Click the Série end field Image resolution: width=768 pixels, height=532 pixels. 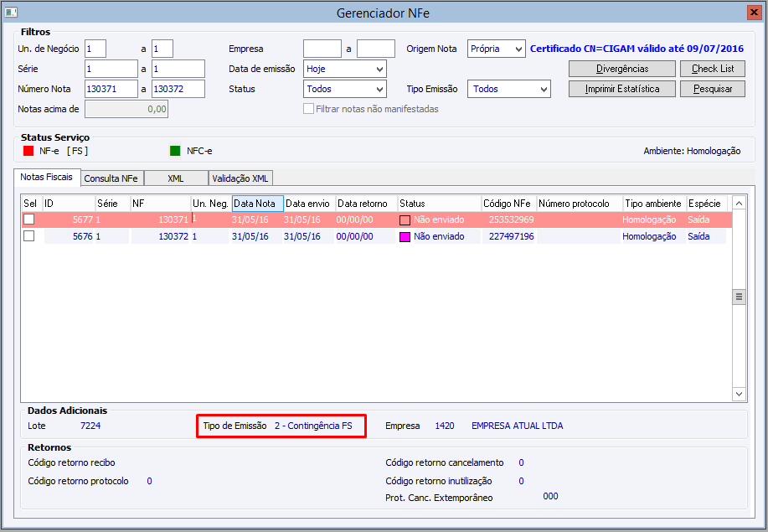(x=178, y=69)
